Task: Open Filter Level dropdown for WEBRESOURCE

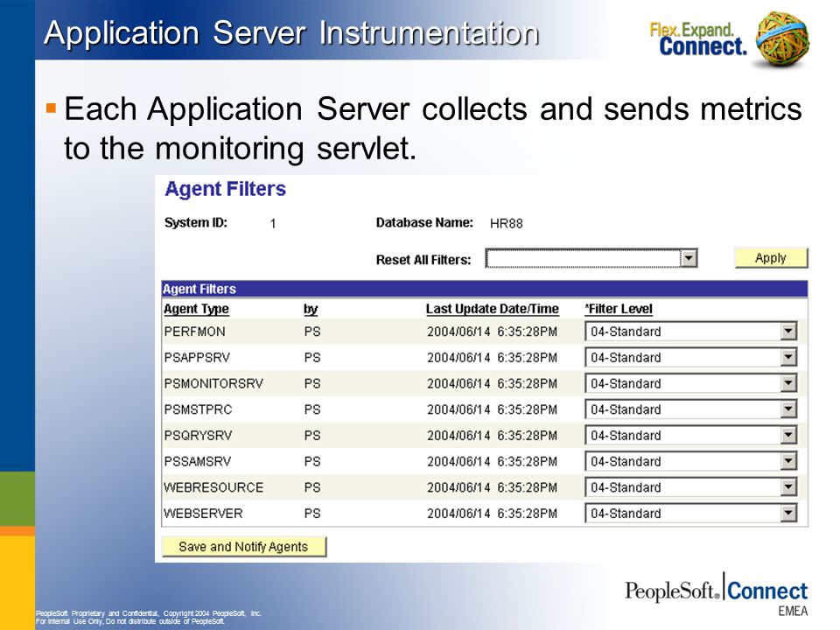Action: pos(690,487)
